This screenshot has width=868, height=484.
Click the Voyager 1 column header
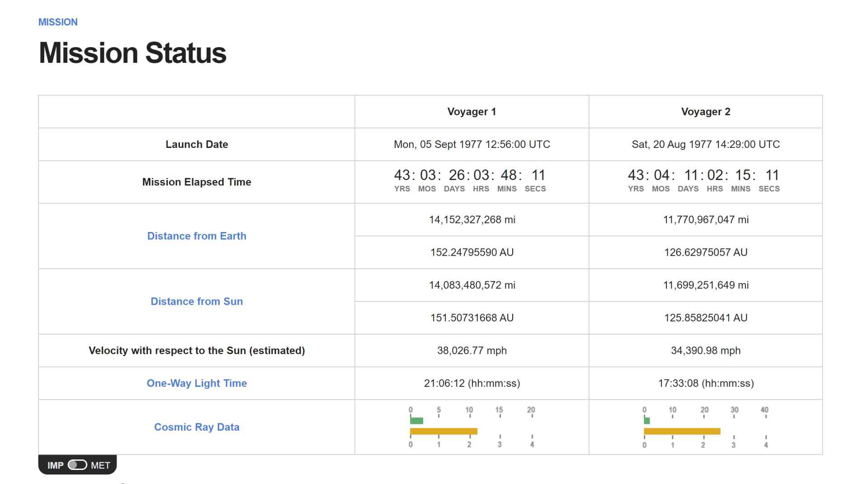472,112
